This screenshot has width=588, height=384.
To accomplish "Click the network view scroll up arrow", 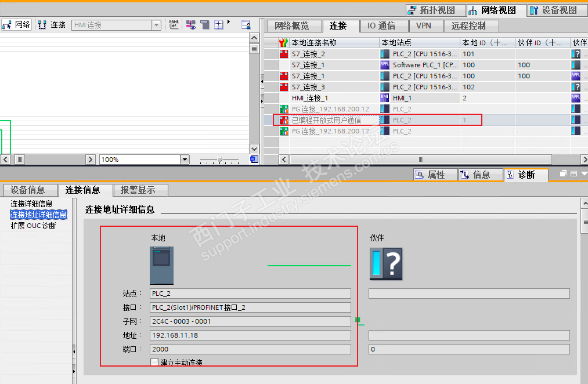I will [x=254, y=38].
